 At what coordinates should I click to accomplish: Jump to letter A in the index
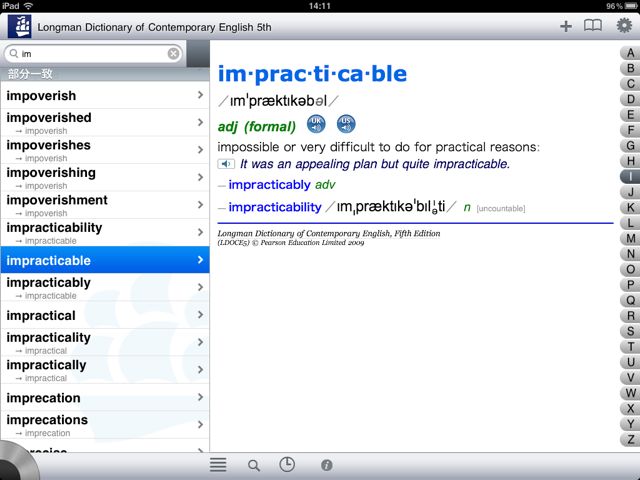pos(630,53)
